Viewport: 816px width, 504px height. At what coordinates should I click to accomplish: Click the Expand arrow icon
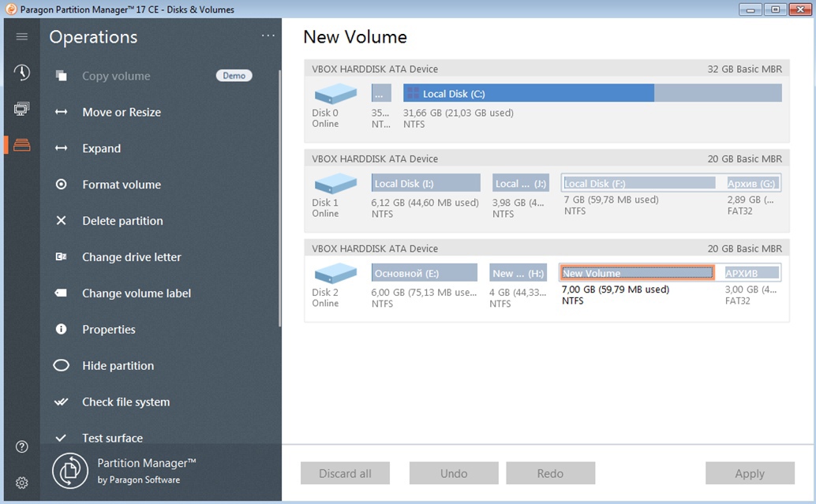(62, 148)
